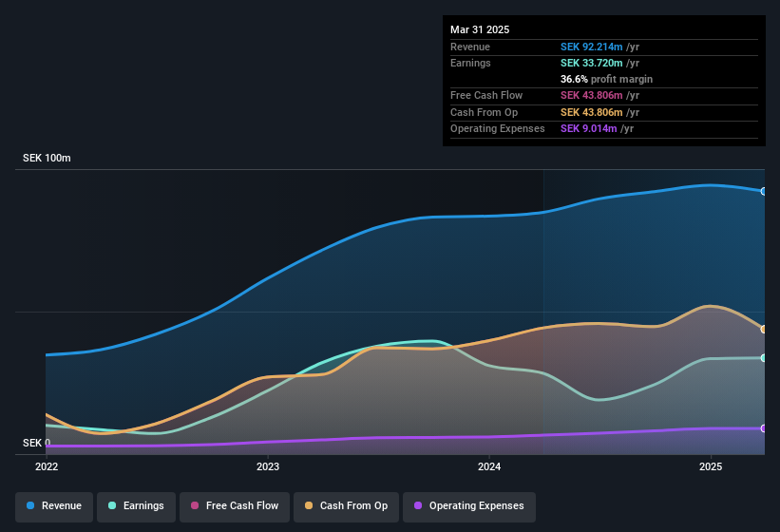
Task: Click the blue Revenue endpoint marker
Action: (x=764, y=191)
